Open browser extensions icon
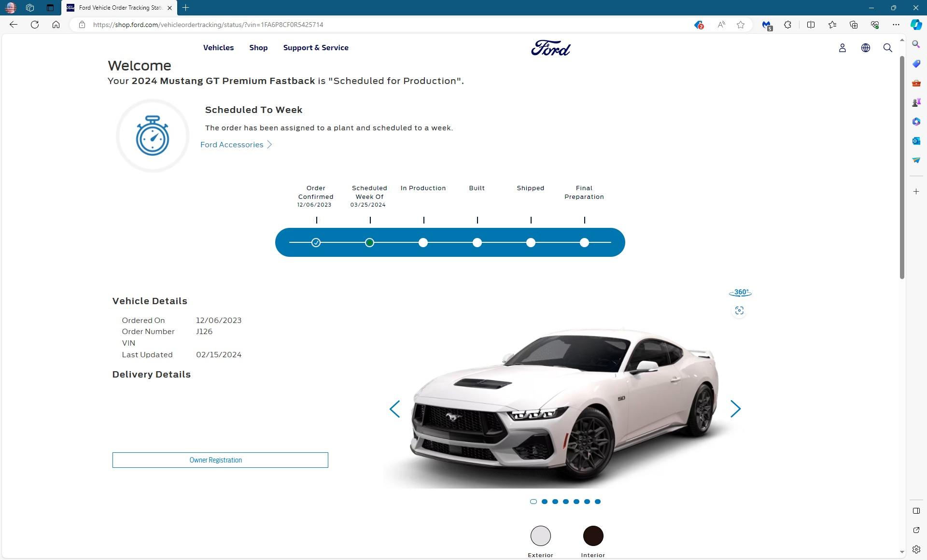This screenshot has width=927, height=560. pos(787,25)
